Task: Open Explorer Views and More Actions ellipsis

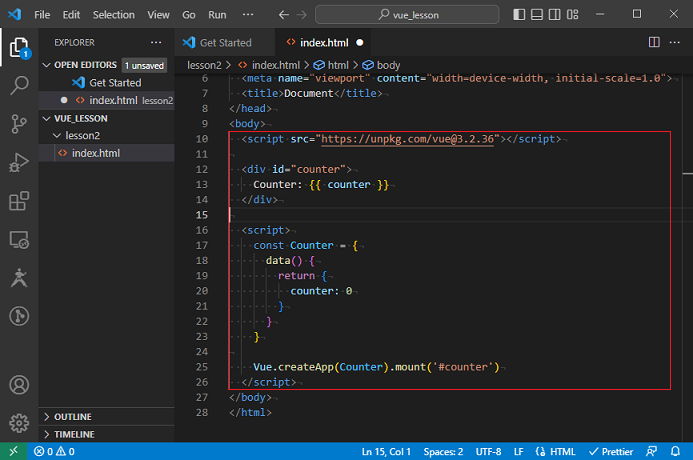Action: pyautogui.click(x=156, y=42)
